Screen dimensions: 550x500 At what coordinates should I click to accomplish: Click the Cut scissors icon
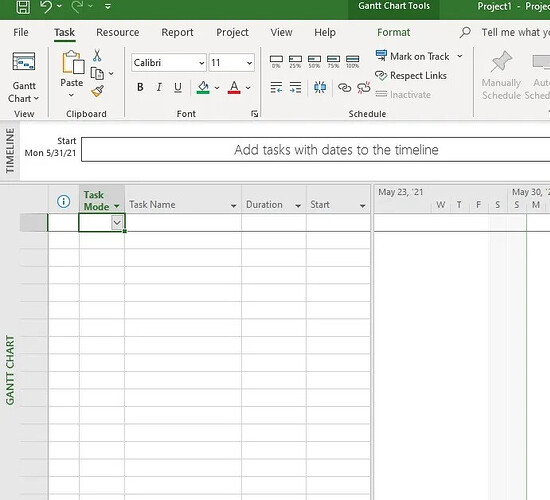tap(97, 55)
